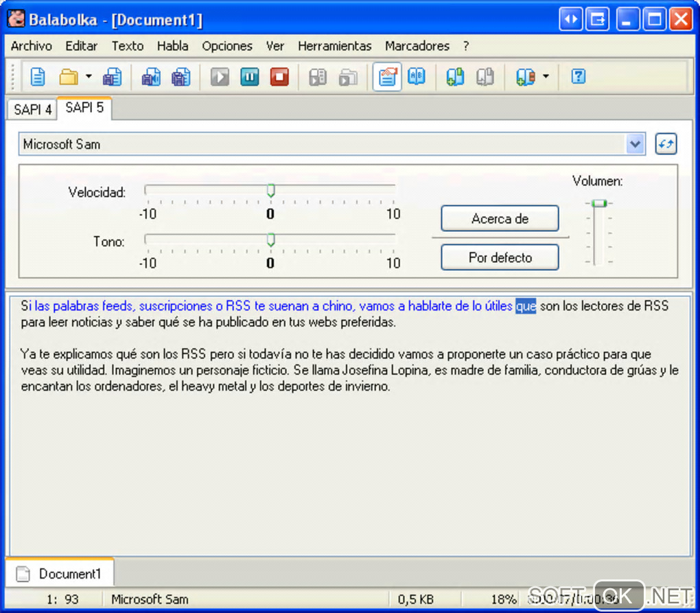
Task: Click the Velocidad slider thumb
Action: coord(270,190)
